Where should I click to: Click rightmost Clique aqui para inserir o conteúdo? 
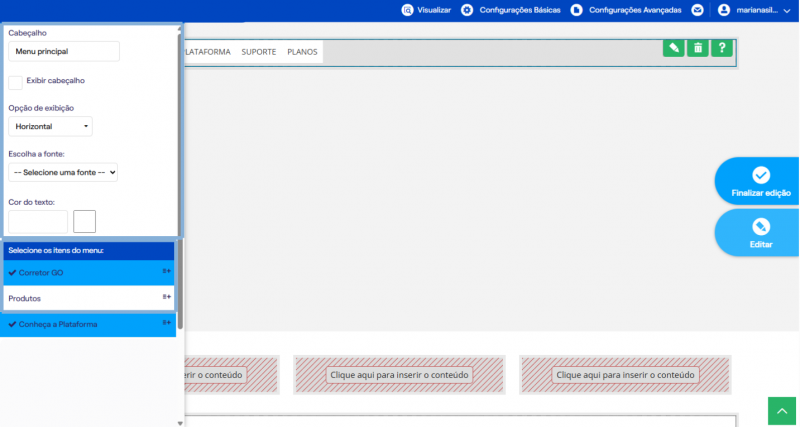point(625,375)
